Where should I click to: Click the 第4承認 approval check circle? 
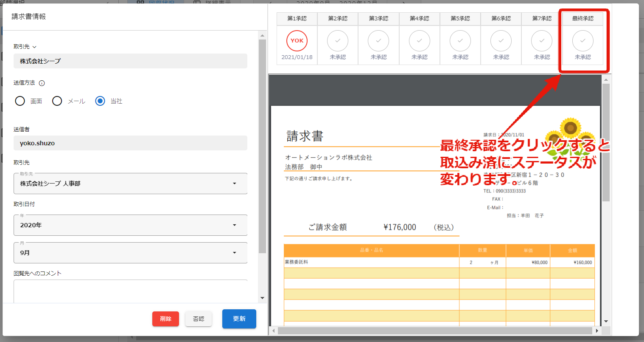click(x=420, y=41)
